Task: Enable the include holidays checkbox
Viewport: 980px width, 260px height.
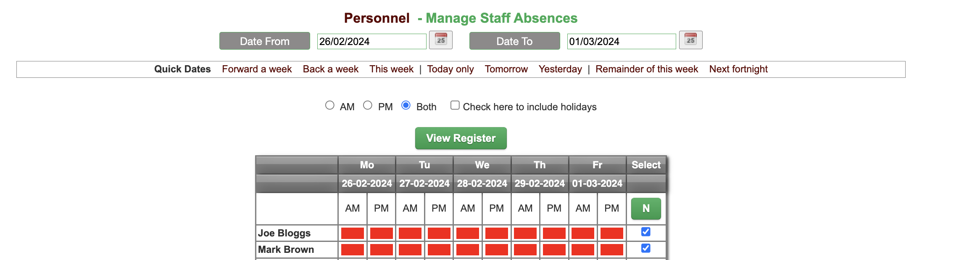Action: [455, 106]
